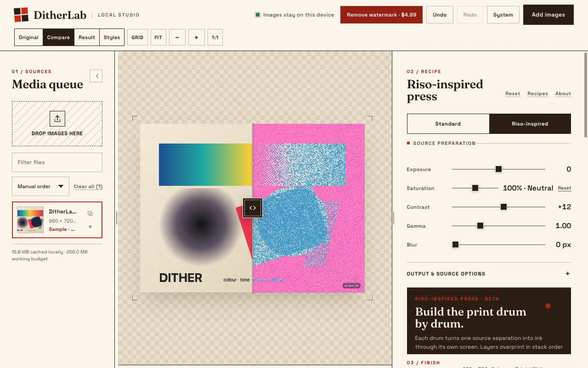Click the green privacy indicator square
588x368 pixels.
(258, 15)
